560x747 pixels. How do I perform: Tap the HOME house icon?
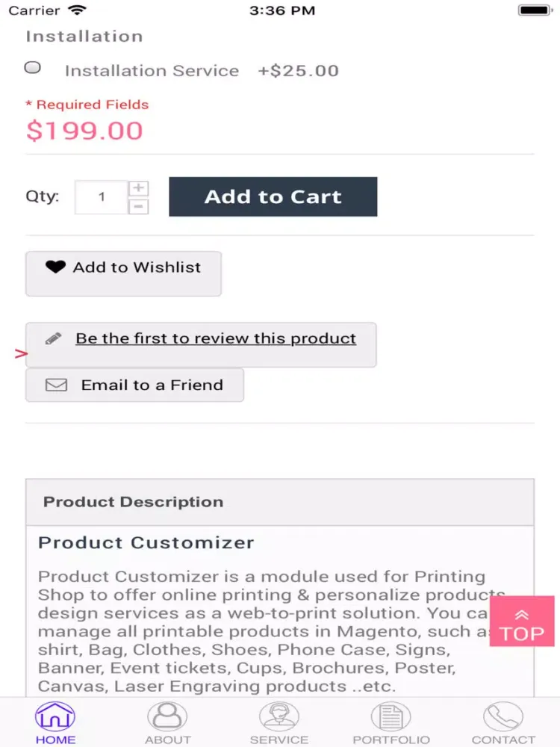coord(55,718)
